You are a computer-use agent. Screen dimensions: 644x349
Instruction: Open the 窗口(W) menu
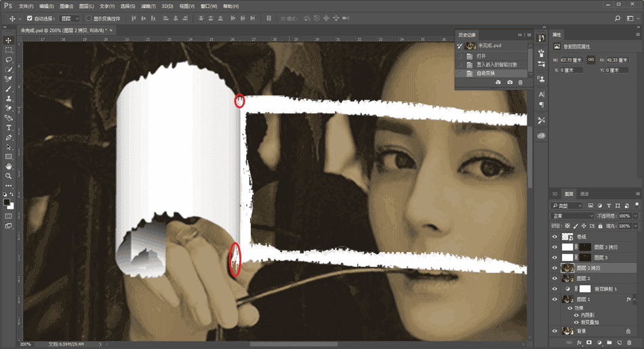click(x=209, y=6)
